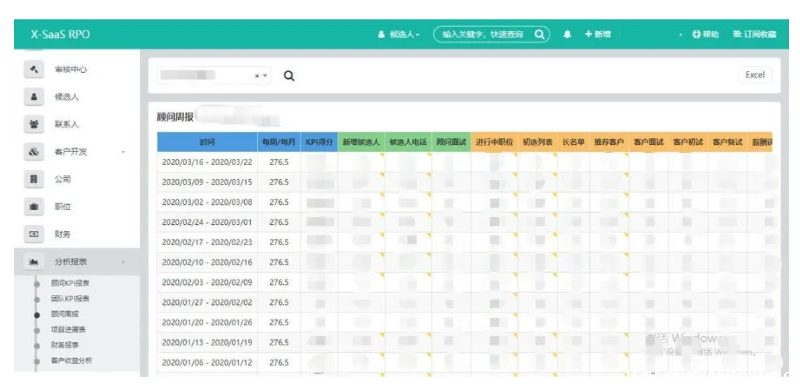Open 候选人 dropdown in top header
The height and width of the screenshot is (391, 800).
pos(398,35)
